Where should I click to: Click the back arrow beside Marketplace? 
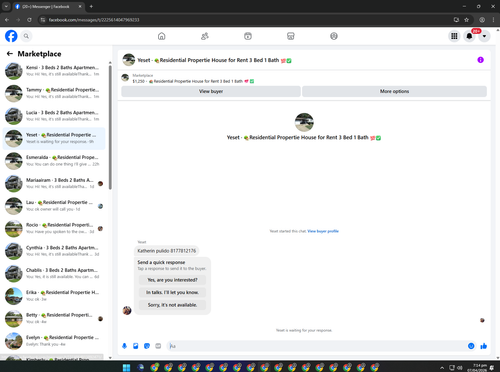tap(10, 53)
